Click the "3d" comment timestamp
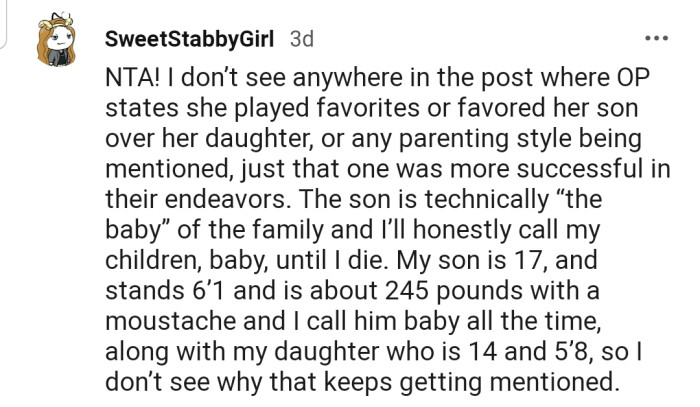This screenshot has height=407, width=700. [301, 40]
